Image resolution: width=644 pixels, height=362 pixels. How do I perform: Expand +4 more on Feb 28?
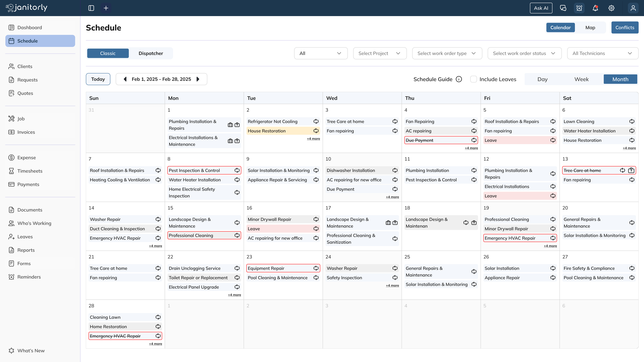click(155, 344)
